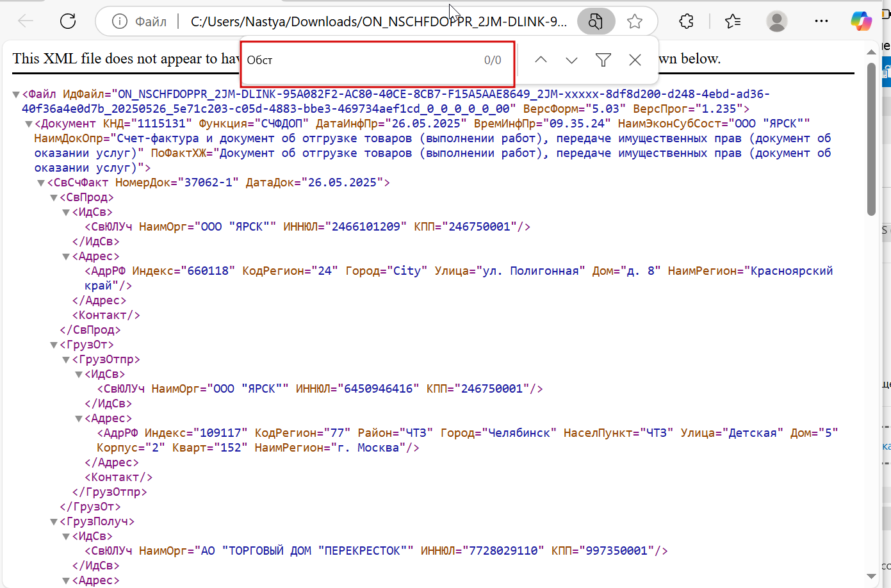
Task: Collapse the last visible Адрес node at the bottom
Action: point(66,581)
